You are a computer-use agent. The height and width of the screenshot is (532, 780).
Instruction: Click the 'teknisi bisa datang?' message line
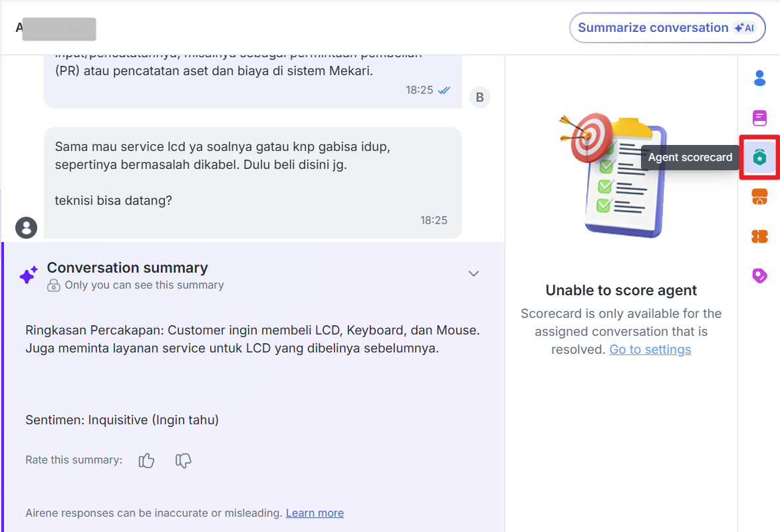(114, 201)
